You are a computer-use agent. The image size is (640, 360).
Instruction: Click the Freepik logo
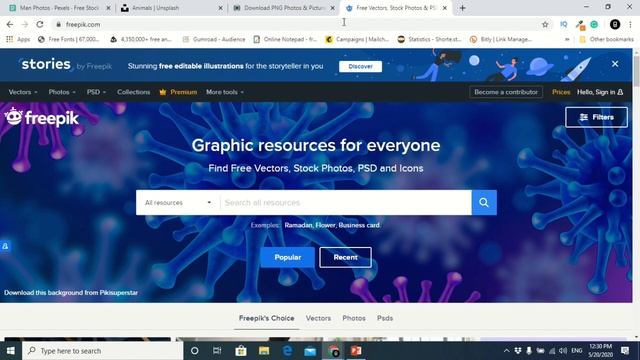coord(42,118)
